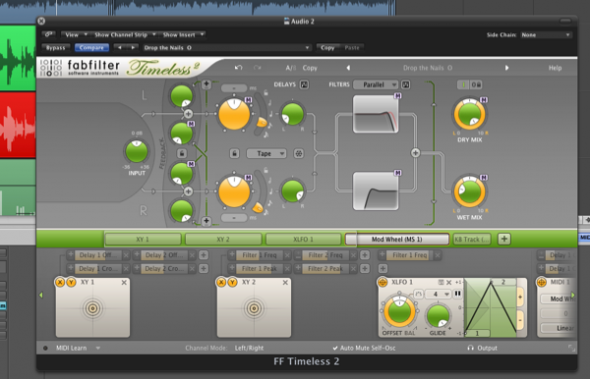Click the Copy button beside A/B
This screenshot has height=379, width=590.
(310, 68)
